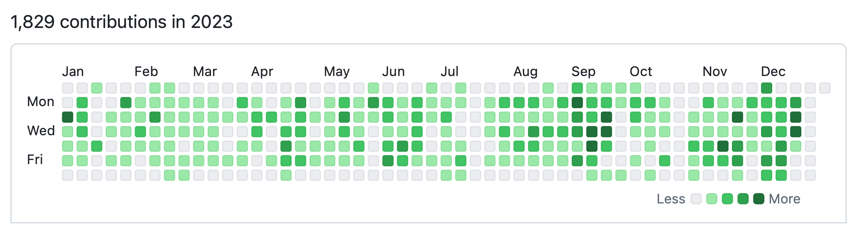868x232 pixels.
Task: Click the Jul month label
Action: pos(449,72)
